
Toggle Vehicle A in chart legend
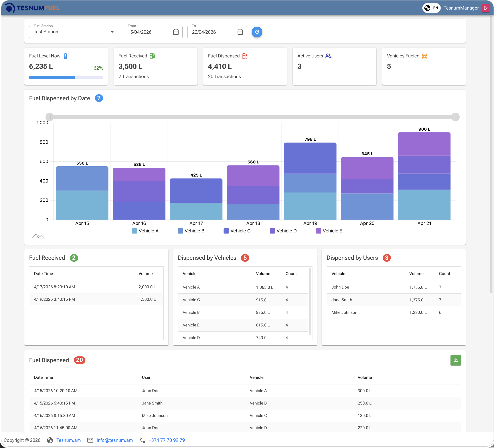coord(145,231)
